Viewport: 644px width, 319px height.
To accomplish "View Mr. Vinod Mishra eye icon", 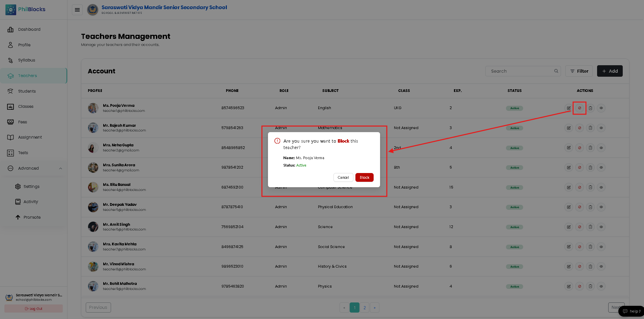I will (601, 267).
